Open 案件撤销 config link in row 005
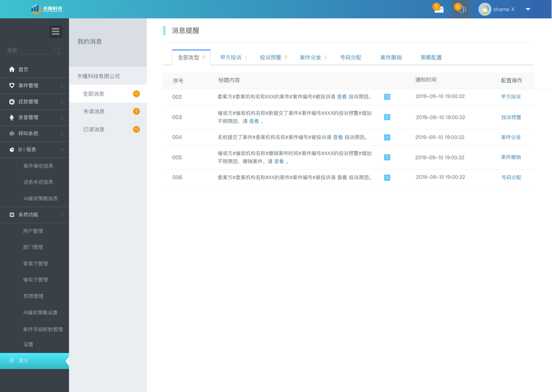This screenshot has height=392, width=552. 511,157
